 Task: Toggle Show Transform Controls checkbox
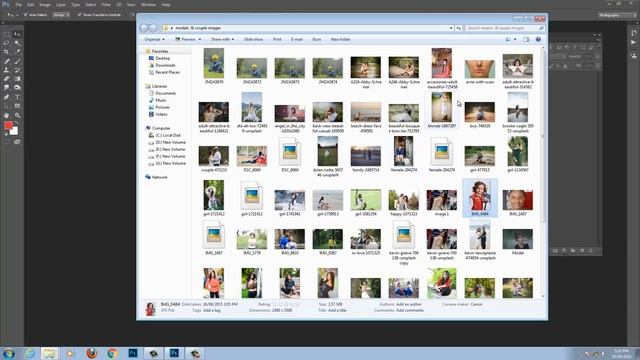[x=80, y=15]
